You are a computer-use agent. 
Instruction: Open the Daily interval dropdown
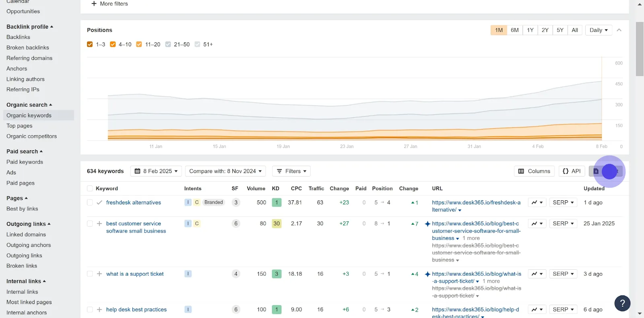599,30
